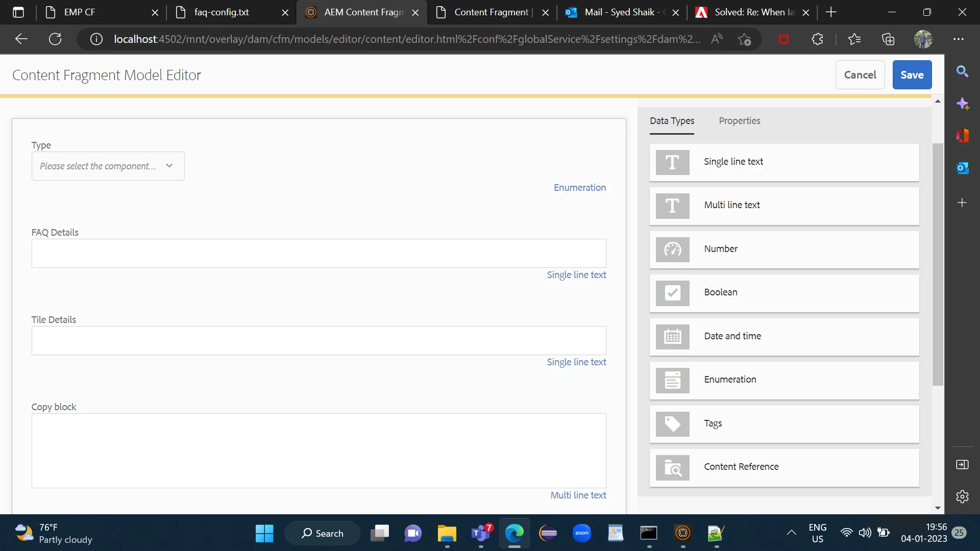The width and height of the screenshot is (980, 551).
Task: Choose the Content Reference icon
Action: click(672, 467)
